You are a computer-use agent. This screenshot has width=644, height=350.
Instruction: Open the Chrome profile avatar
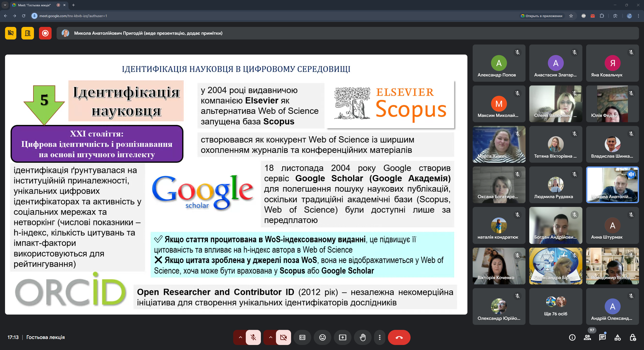(x=629, y=16)
